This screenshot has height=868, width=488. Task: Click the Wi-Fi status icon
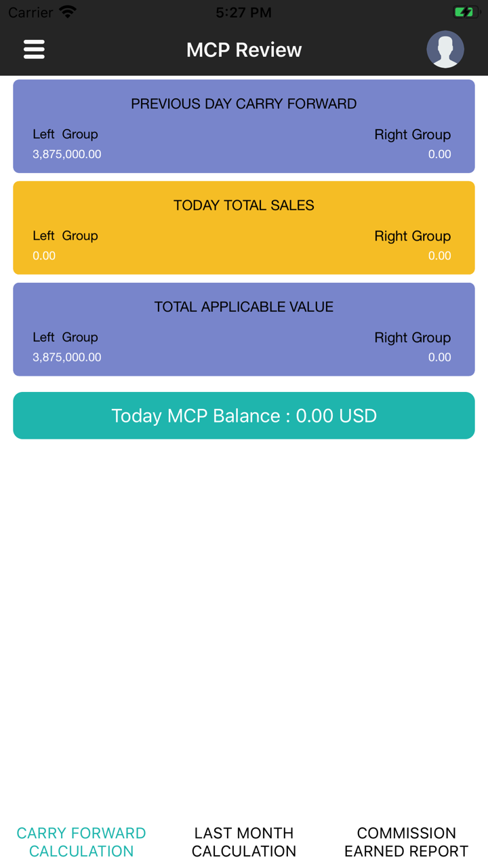click(68, 12)
